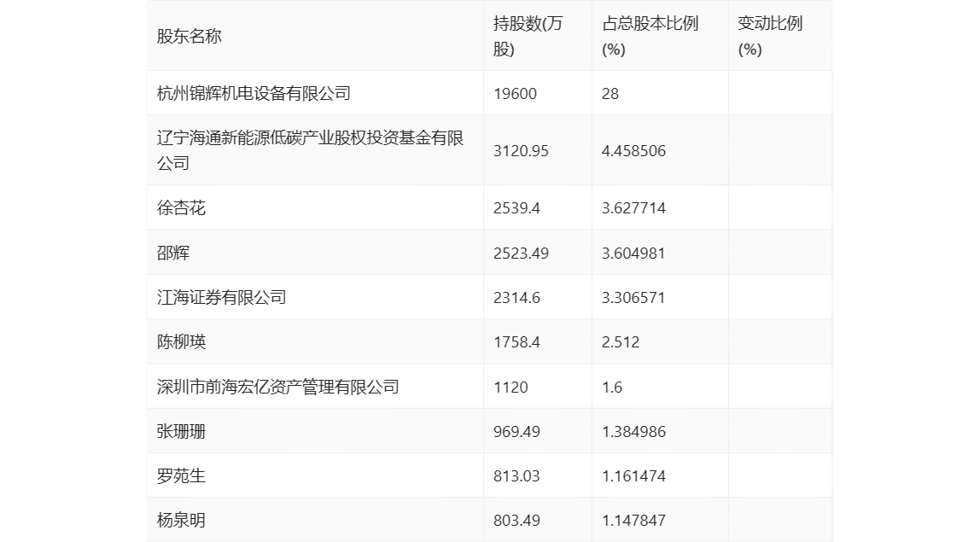The image size is (980, 542).
Task: Select 江海证券有限公司 shareholder name
Action: 221,297
